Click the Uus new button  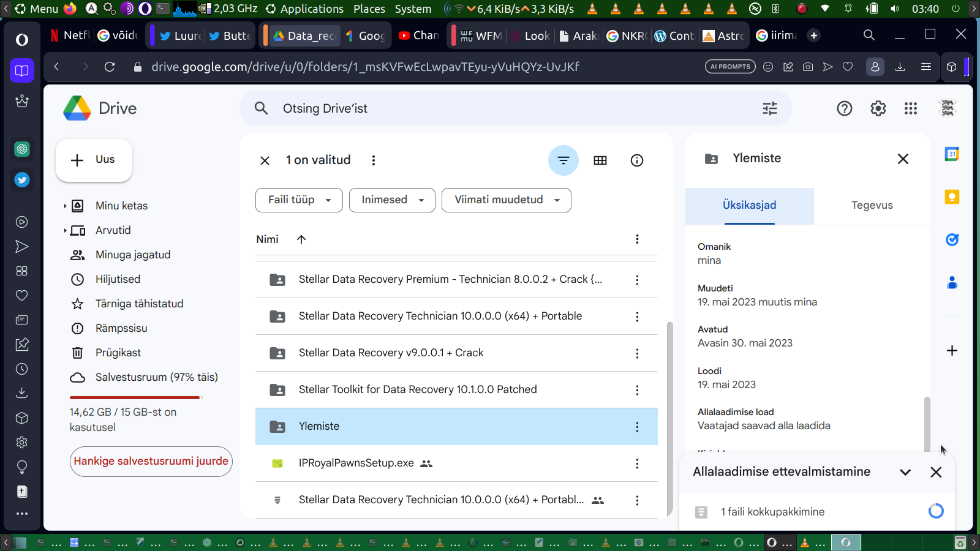[x=94, y=160]
